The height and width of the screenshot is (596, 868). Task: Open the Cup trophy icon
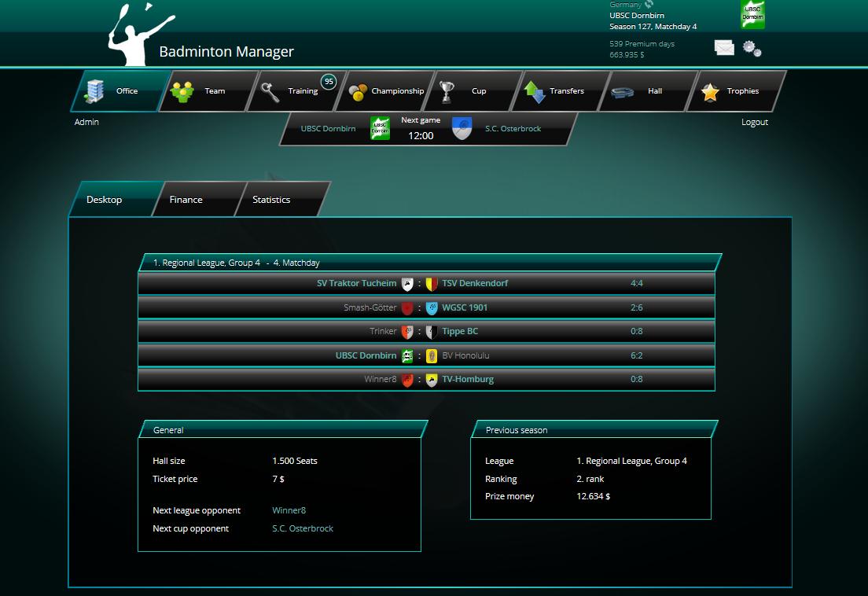[447, 90]
